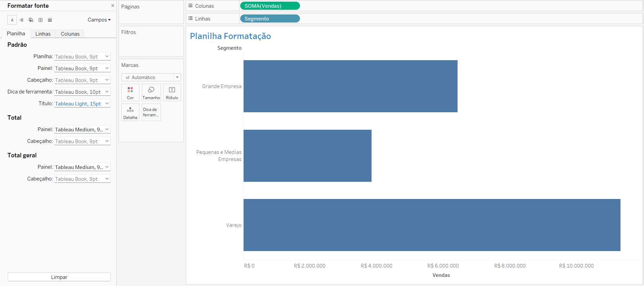Screen dimensions: 644x286
Task: Click the Pequenas e Medias Empresas label
Action: pos(219,156)
